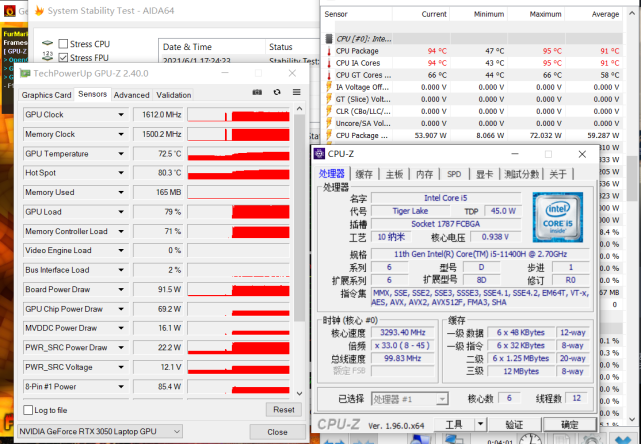Open Memory Clock sensor dropdown
Image resolution: width=641 pixels, height=444 pixels.
[x=121, y=134]
